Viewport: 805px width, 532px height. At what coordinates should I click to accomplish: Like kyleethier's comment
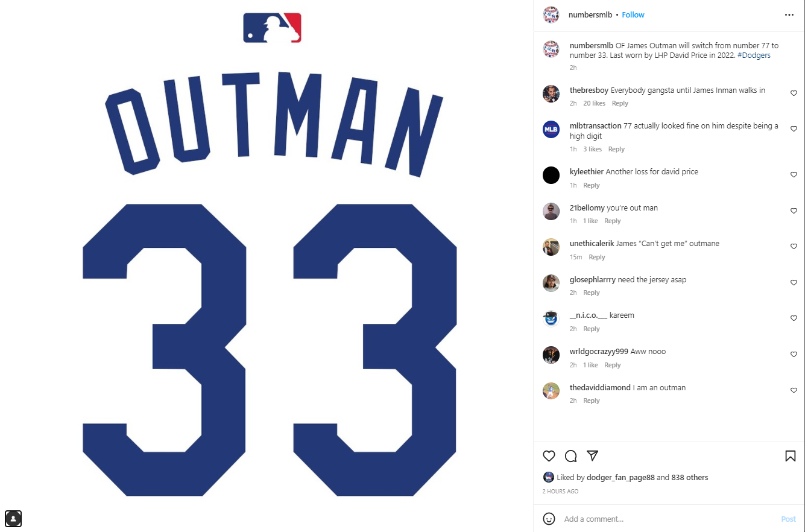pyautogui.click(x=794, y=175)
